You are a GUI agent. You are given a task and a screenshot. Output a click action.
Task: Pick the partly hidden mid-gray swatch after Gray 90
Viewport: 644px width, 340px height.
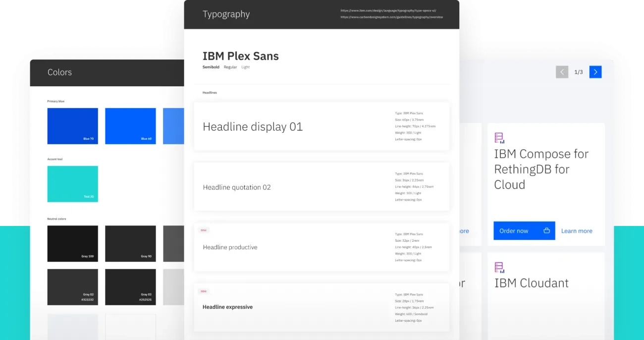(173, 243)
